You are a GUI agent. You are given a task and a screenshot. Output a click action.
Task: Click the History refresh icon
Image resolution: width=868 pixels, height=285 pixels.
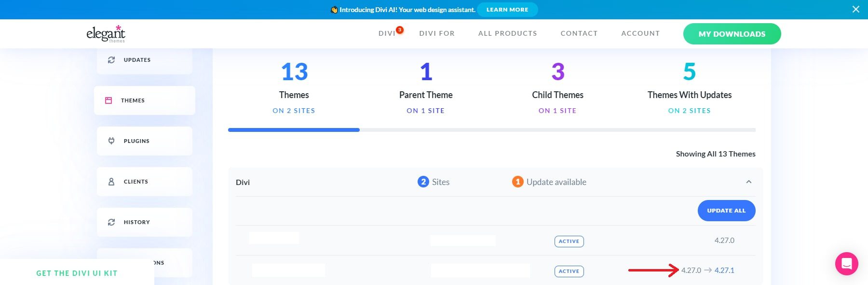pyautogui.click(x=111, y=222)
